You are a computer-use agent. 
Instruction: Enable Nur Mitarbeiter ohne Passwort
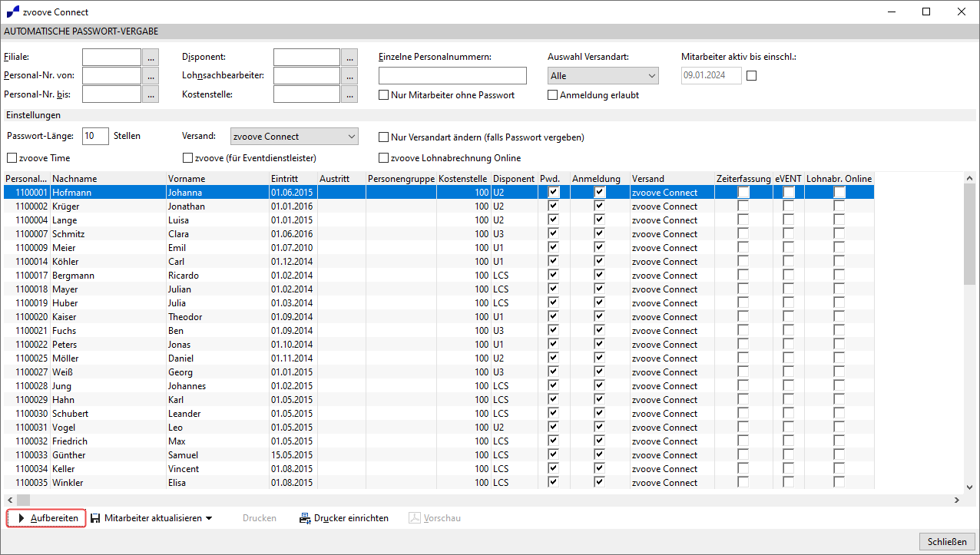point(382,94)
